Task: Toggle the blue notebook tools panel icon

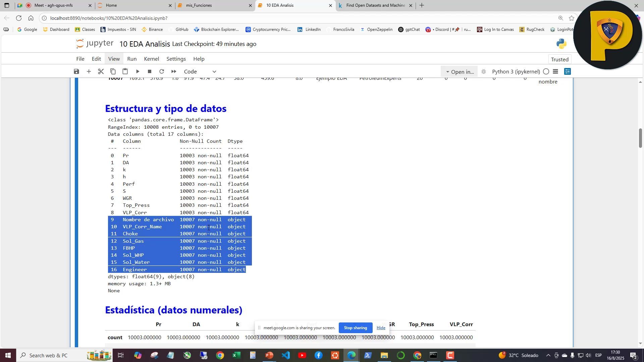Action: pyautogui.click(x=568, y=71)
